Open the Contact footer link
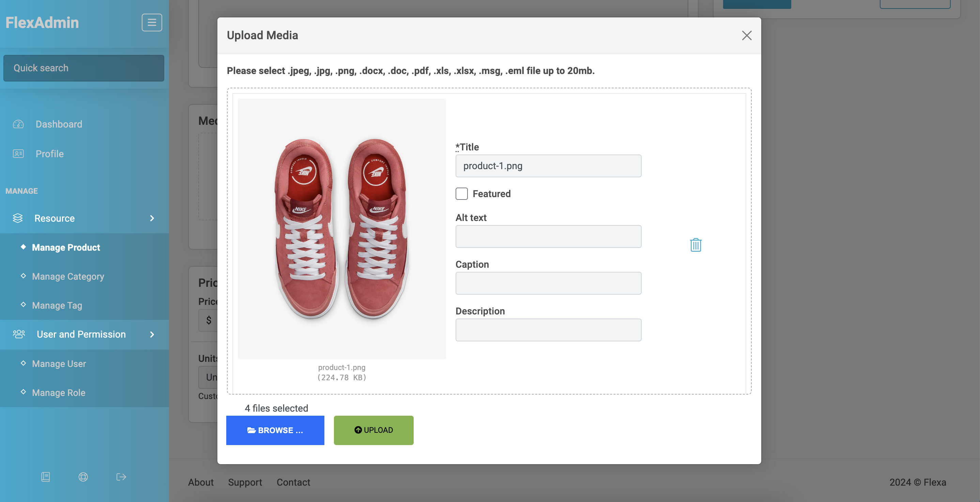Viewport: 980px width, 502px height. pyautogui.click(x=293, y=482)
